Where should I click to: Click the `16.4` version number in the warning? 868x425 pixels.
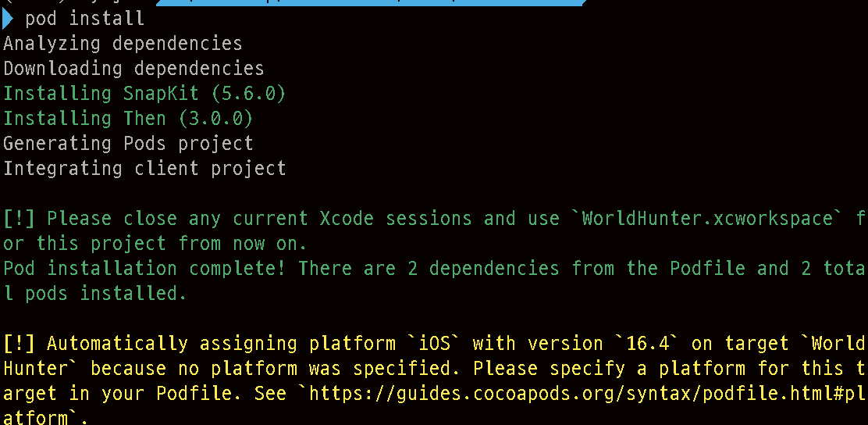646,344
